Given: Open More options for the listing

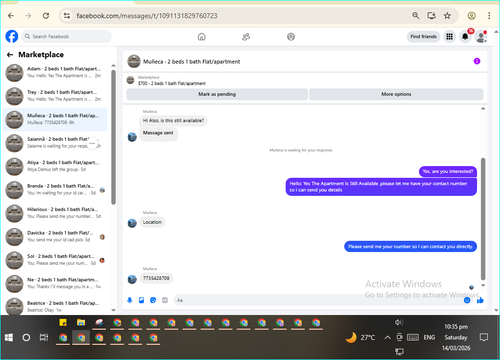Looking at the screenshot, I should pos(396,94).
